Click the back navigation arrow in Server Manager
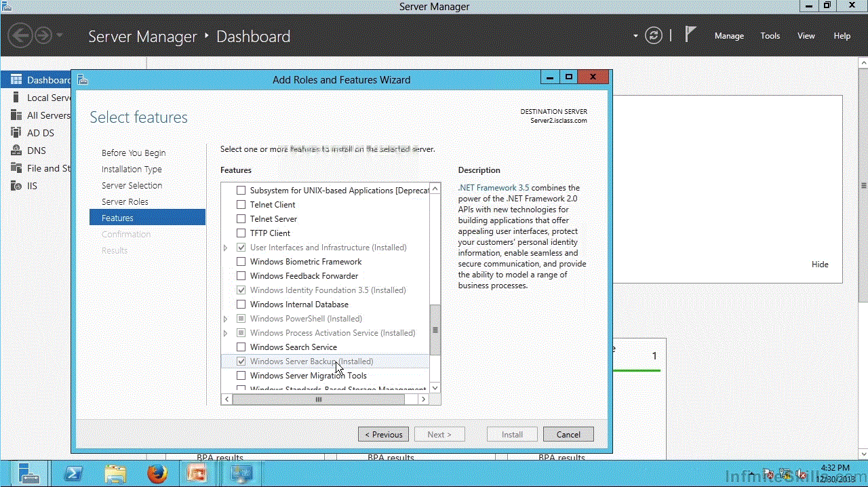Image resolution: width=868 pixels, height=487 pixels. click(22, 35)
